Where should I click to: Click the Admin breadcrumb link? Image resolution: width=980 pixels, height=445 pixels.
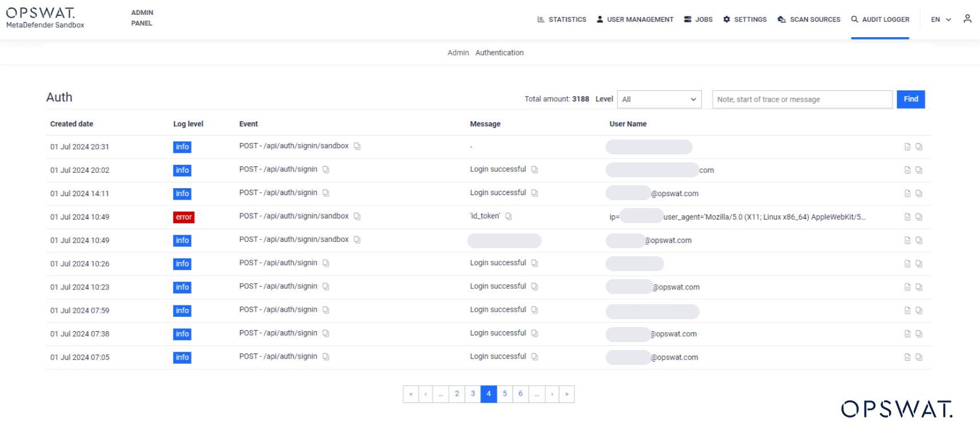click(458, 53)
